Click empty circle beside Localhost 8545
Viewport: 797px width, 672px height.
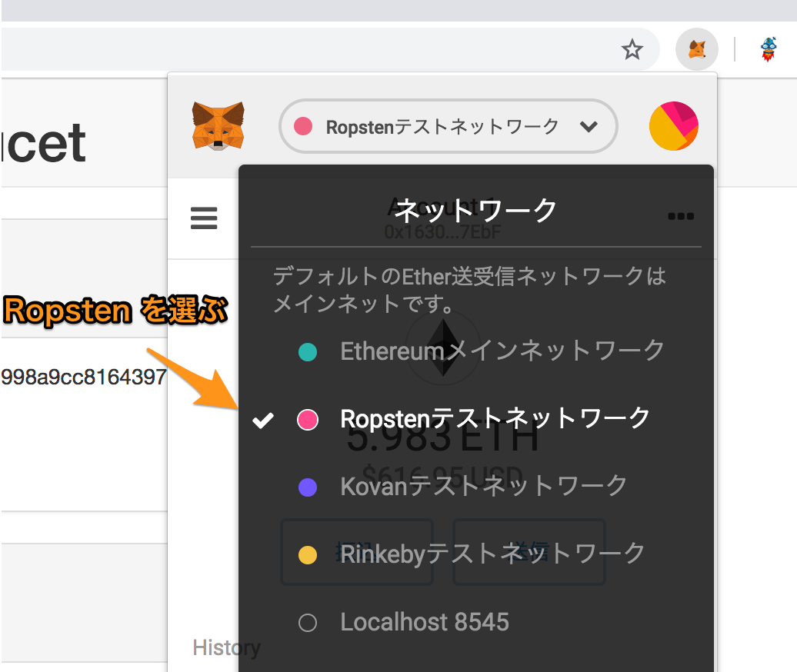pos(308,623)
